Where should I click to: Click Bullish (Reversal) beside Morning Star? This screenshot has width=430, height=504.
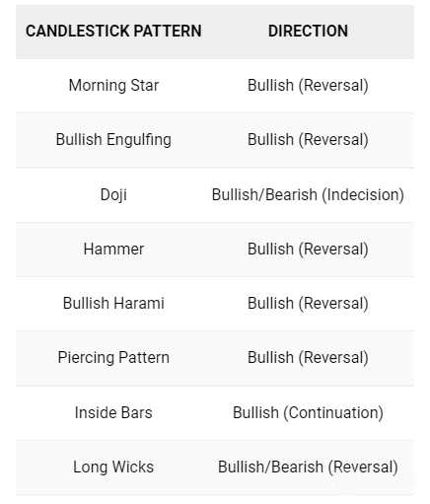308,86
